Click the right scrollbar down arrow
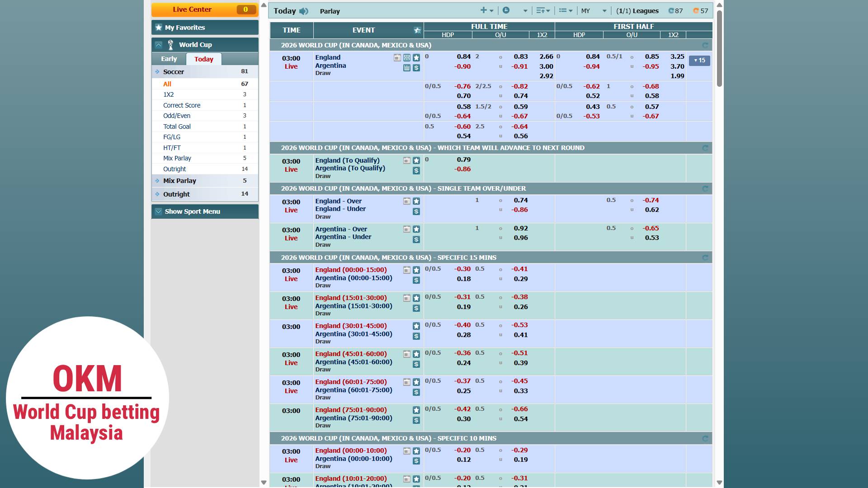 pos(719,483)
